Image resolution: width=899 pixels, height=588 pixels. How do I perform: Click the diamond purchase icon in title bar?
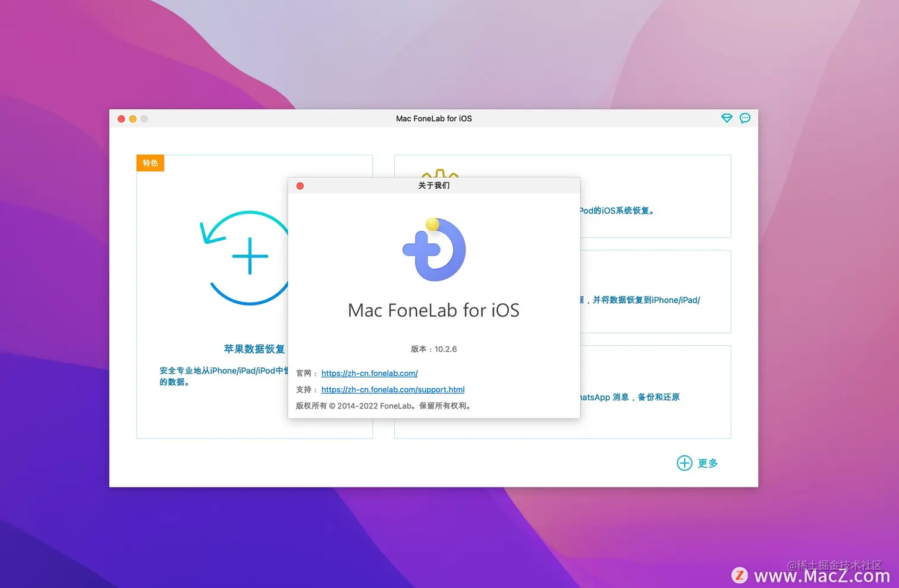(x=727, y=118)
